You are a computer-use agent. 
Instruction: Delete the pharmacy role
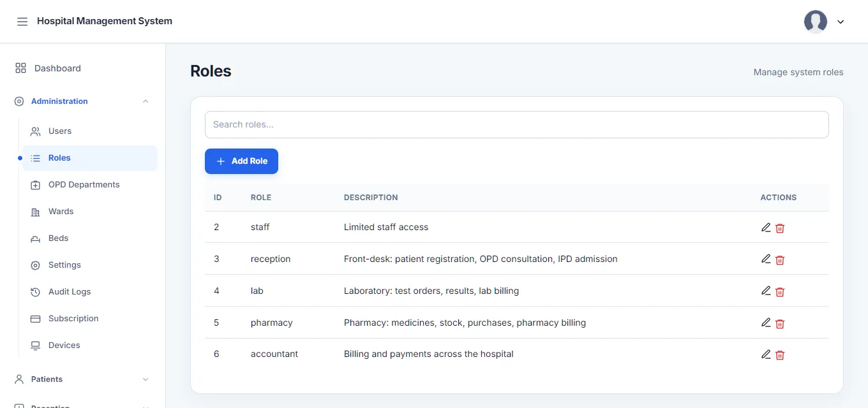point(780,324)
